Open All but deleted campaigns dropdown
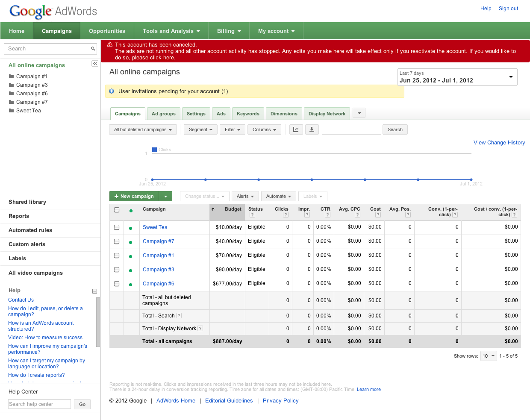The image size is (530, 420). pos(143,129)
